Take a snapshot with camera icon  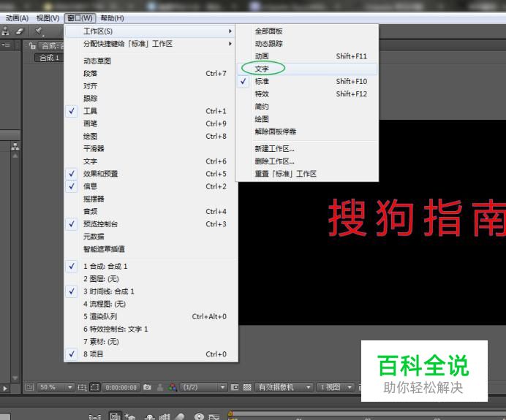pyautogui.click(x=147, y=387)
